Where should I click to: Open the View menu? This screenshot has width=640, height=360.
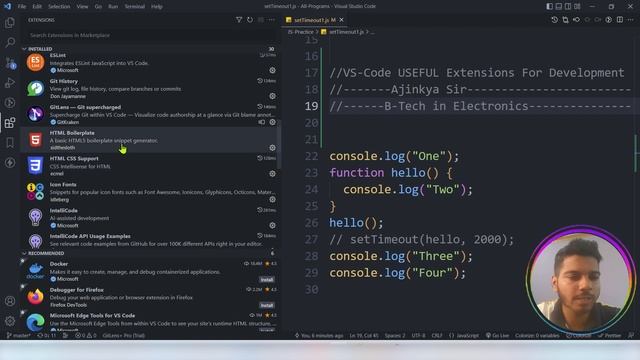(82, 7)
